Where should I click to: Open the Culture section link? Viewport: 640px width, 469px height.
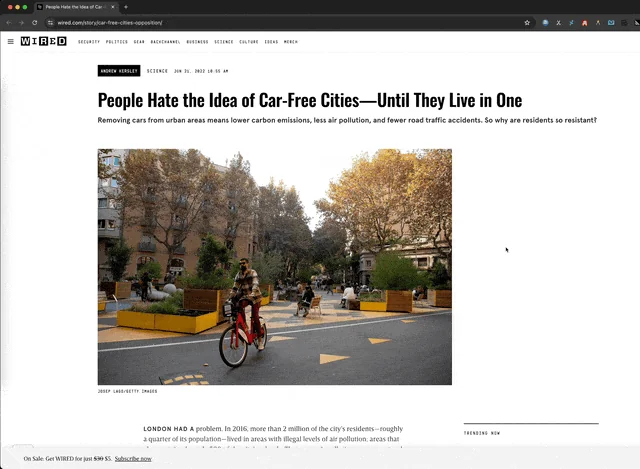tap(249, 42)
